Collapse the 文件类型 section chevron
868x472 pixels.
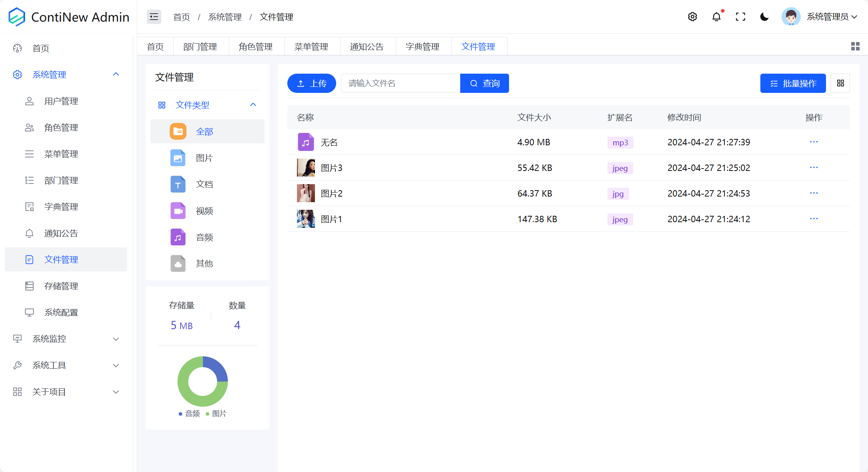[253, 104]
